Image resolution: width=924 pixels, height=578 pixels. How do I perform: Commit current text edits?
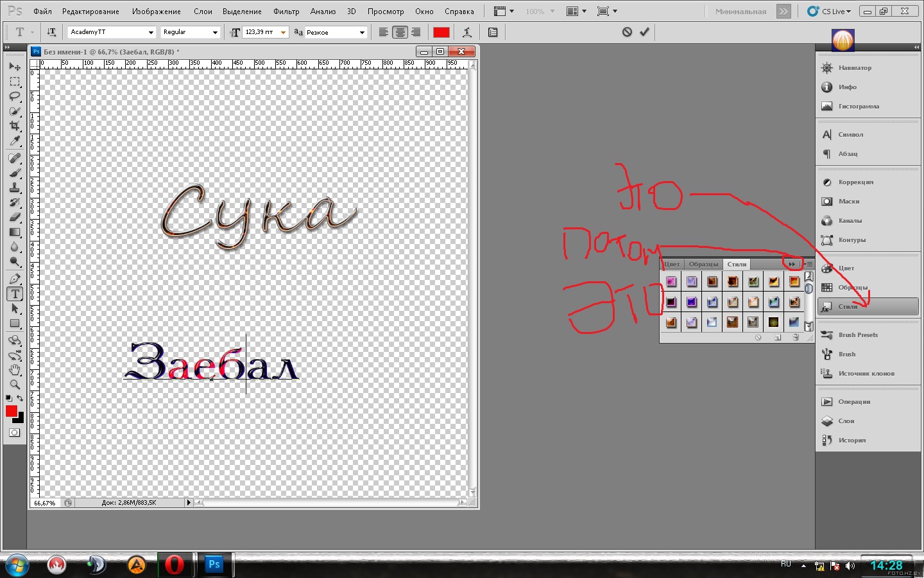[644, 32]
